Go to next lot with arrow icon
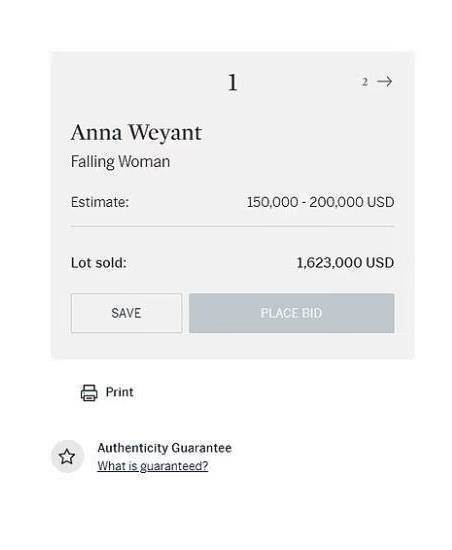Viewport: 452px width, 550px height. pyautogui.click(x=384, y=82)
